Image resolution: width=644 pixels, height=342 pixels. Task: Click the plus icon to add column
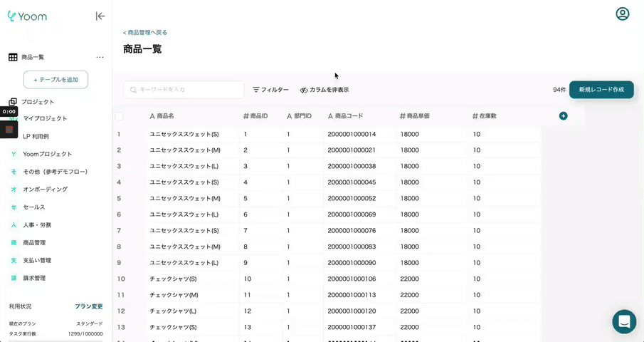[564, 115]
